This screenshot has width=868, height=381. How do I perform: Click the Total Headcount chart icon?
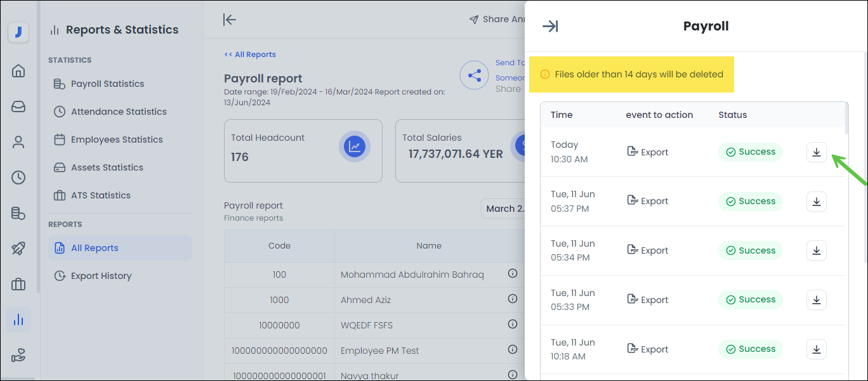click(x=355, y=146)
